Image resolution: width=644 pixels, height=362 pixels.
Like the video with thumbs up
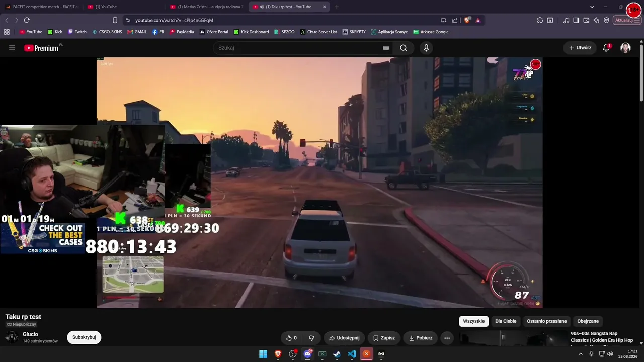pyautogui.click(x=291, y=338)
